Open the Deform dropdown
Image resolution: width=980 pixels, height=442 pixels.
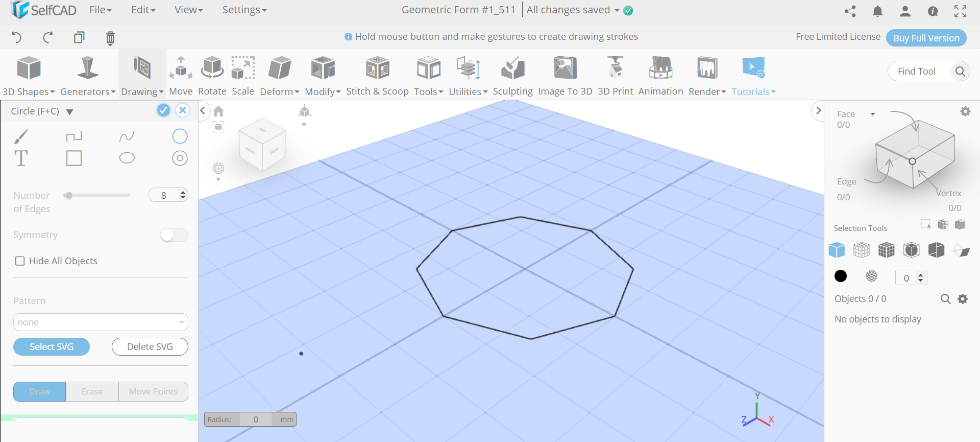point(280,76)
